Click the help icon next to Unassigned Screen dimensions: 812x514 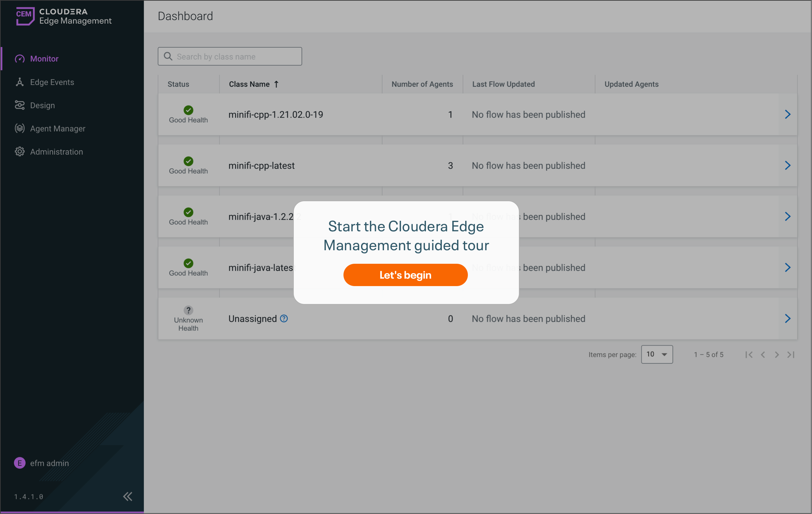pyautogui.click(x=284, y=319)
